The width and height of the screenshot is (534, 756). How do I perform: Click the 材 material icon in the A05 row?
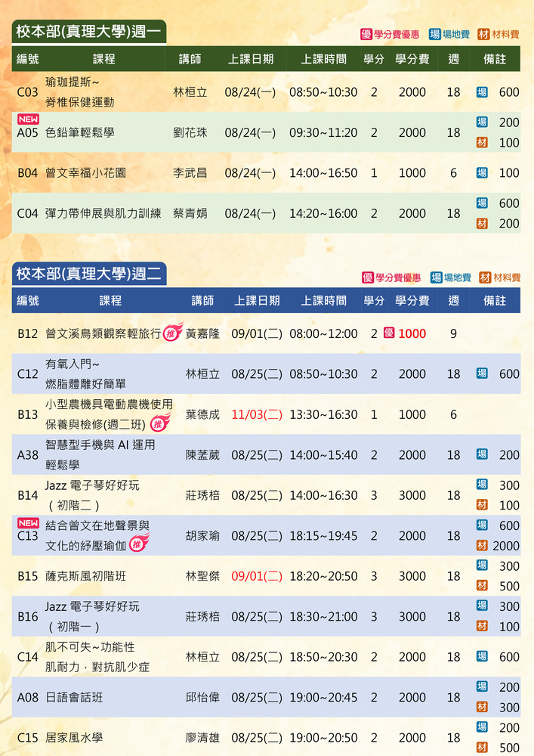[482, 142]
